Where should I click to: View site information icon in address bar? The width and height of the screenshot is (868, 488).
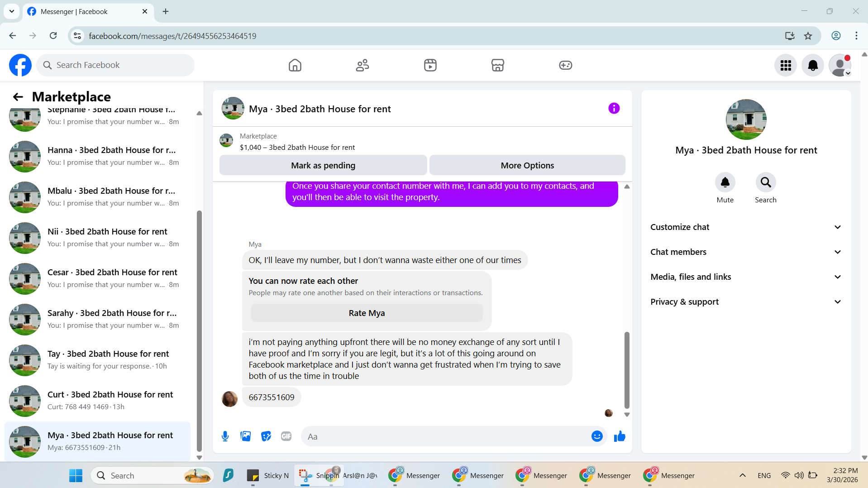(x=77, y=36)
